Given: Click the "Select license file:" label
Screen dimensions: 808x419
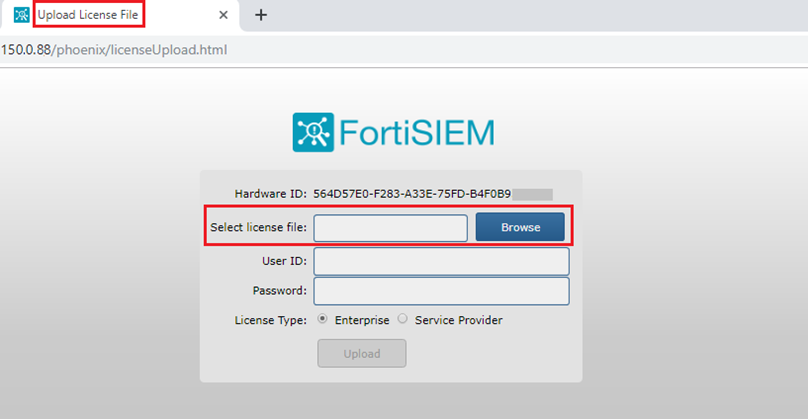Looking at the screenshot, I should click(x=258, y=228).
